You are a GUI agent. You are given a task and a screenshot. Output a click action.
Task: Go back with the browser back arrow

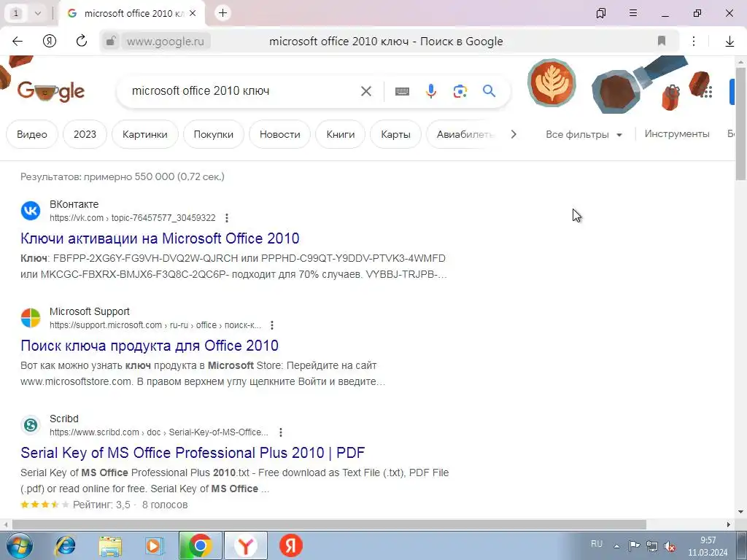coord(18,42)
